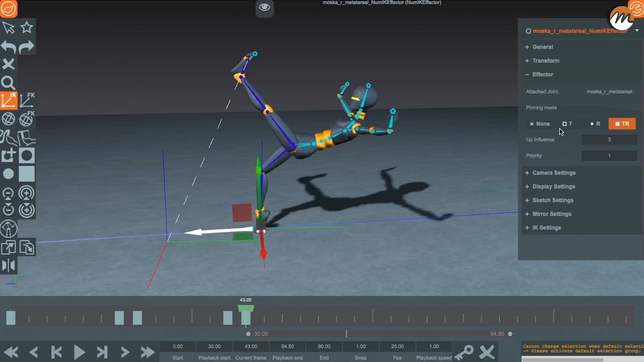Click the paste pose icon
The image size is (644, 362).
point(27,247)
